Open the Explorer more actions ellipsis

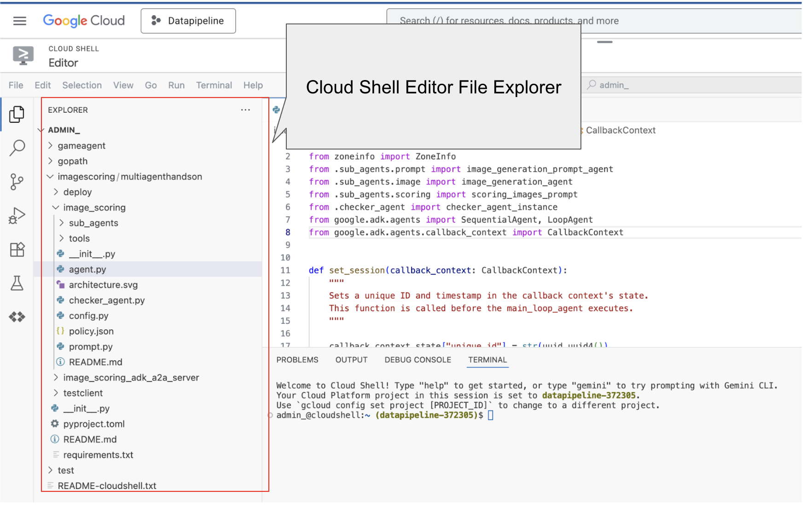coord(245,109)
